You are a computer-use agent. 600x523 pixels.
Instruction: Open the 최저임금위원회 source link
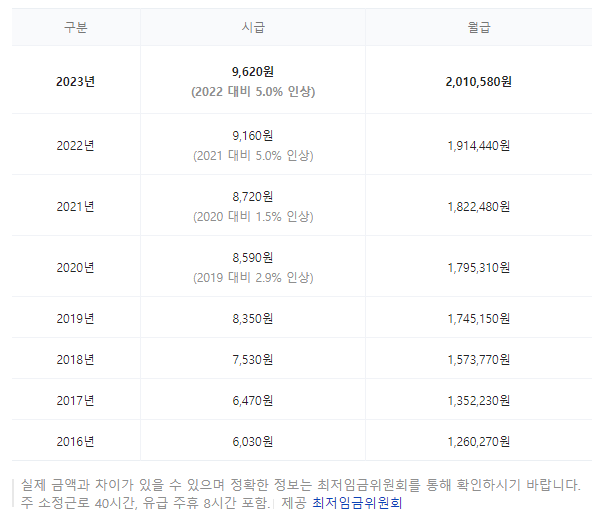pos(357,503)
